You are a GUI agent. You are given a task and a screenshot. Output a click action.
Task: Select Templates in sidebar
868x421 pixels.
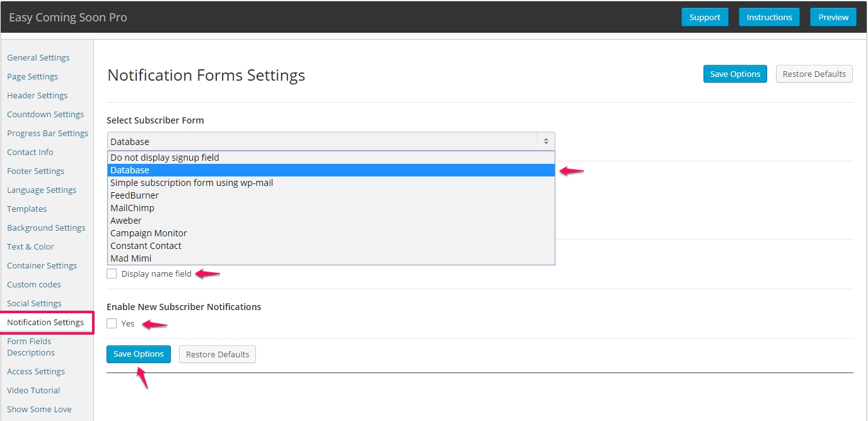pyautogui.click(x=27, y=209)
